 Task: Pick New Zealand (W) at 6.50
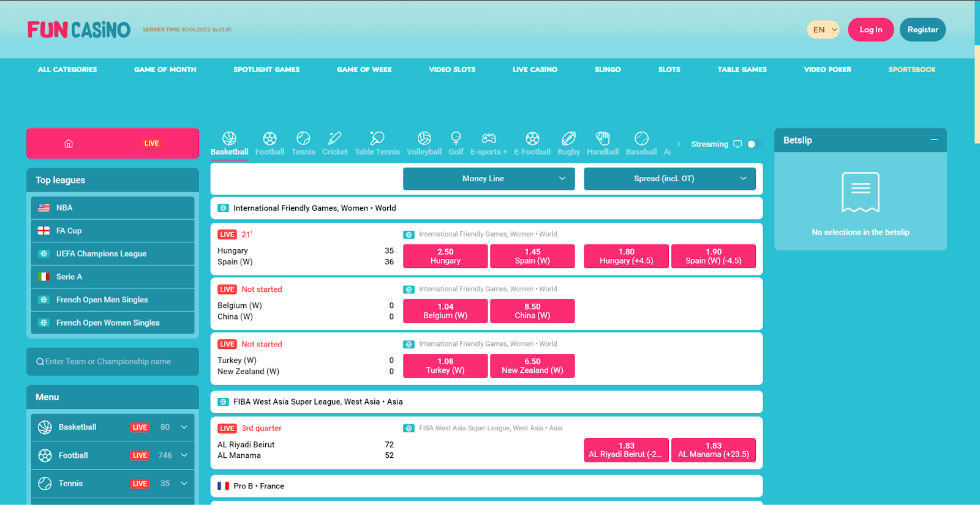click(x=532, y=366)
